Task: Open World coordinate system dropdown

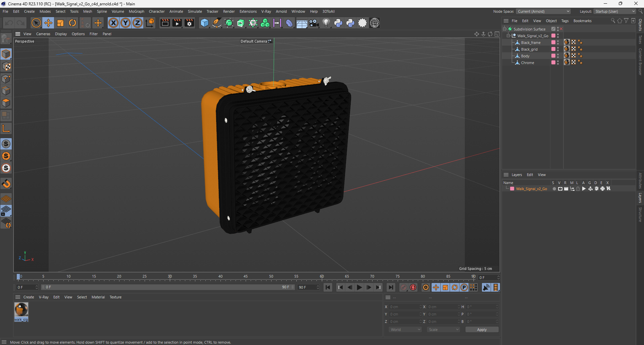Action: 405,330
